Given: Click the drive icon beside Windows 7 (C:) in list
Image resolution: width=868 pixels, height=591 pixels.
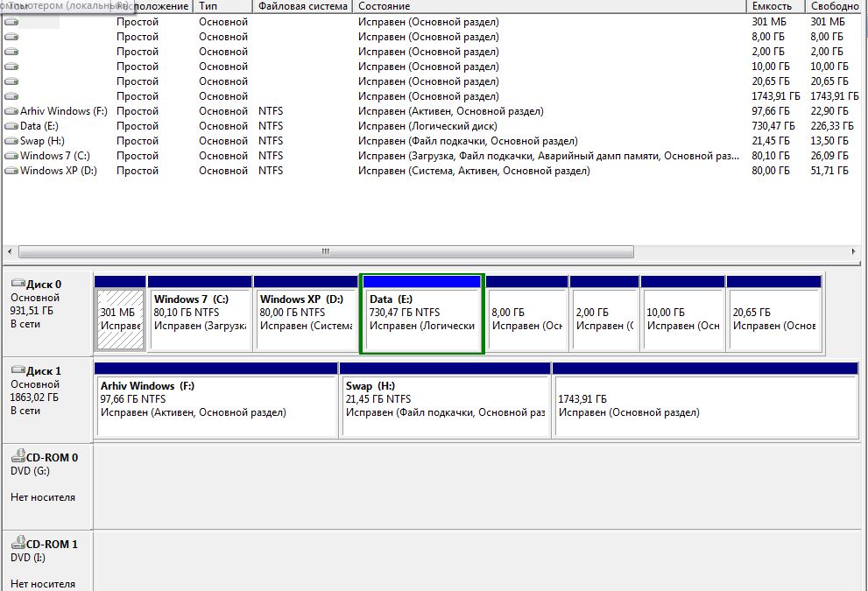Looking at the screenshot, I should (11, 156).
